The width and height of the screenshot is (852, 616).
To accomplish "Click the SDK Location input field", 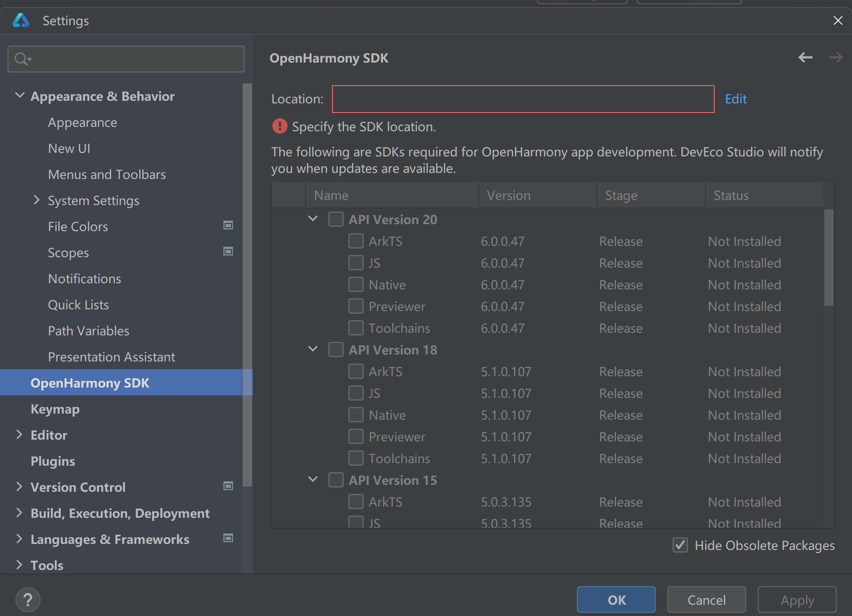I will coord(523,99).
